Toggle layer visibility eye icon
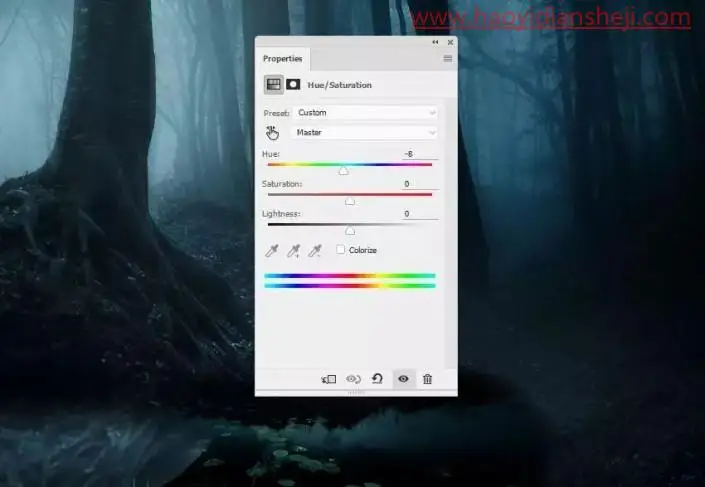This screenshot has width=705, height=487. click(x=403, y=379)
